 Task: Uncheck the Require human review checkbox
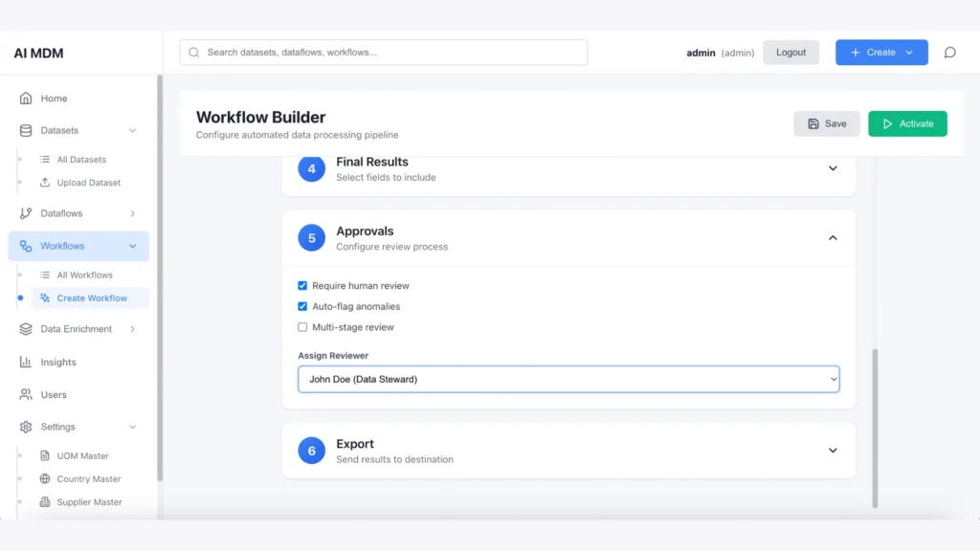[302, 286]
